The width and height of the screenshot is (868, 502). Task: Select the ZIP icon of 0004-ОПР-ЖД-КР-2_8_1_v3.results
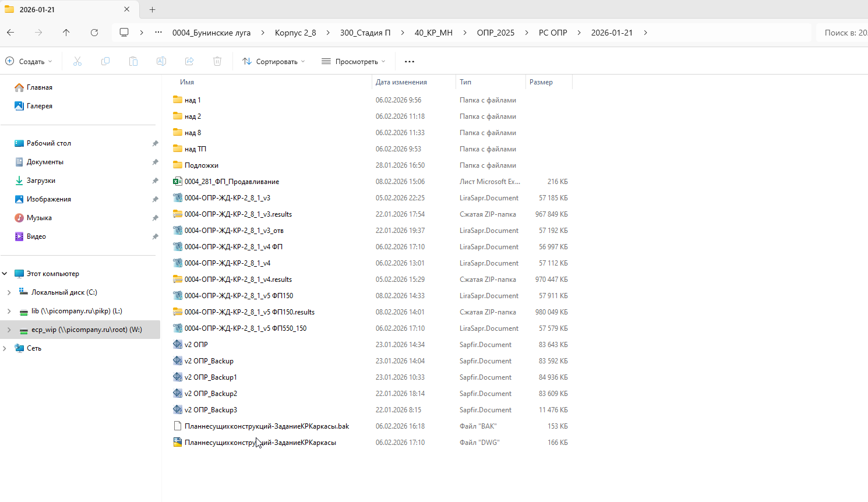pyautogui.click(x=178, y=214)
